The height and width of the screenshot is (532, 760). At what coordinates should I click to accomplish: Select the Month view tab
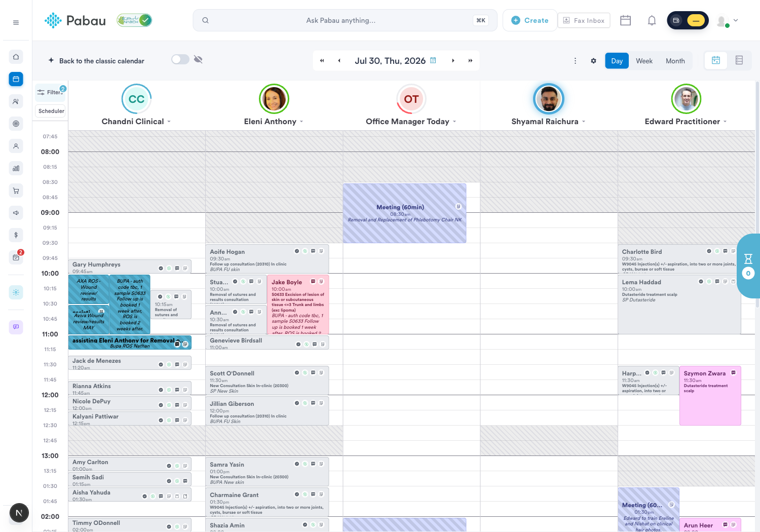[x=675, y=61]
